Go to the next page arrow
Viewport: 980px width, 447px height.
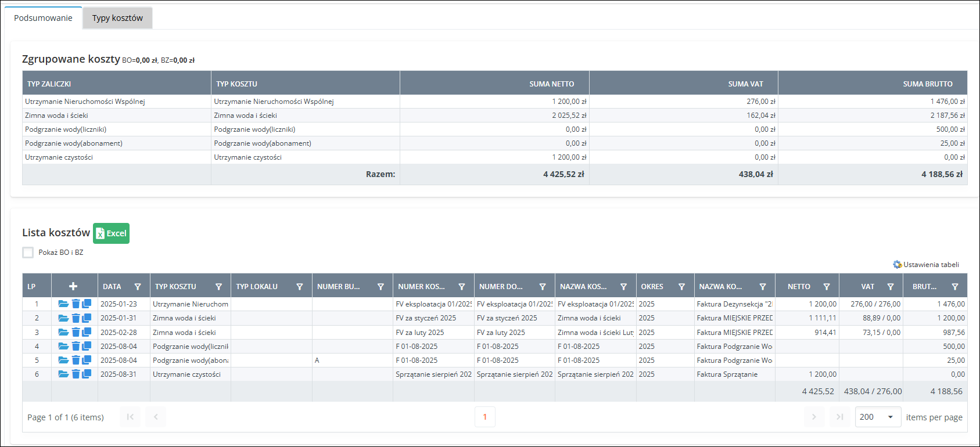(x=813, y=417)
